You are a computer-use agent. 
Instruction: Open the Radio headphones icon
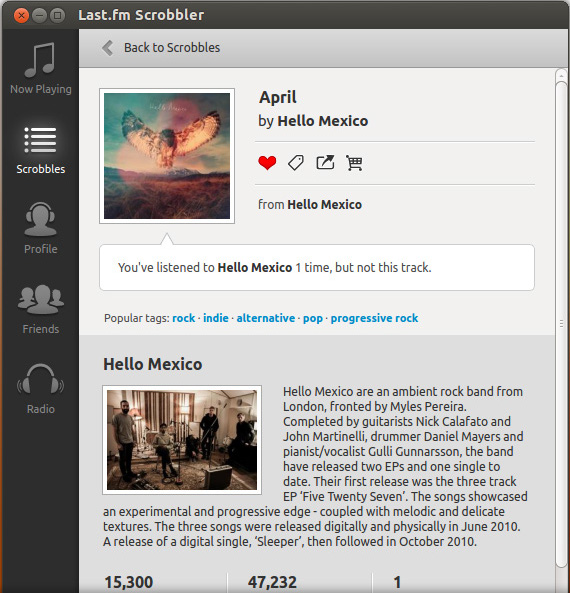pos(40,379)
